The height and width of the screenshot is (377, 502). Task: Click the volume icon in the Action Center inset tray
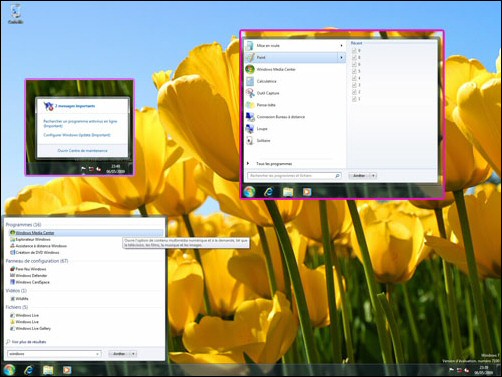tap(99, 169)
